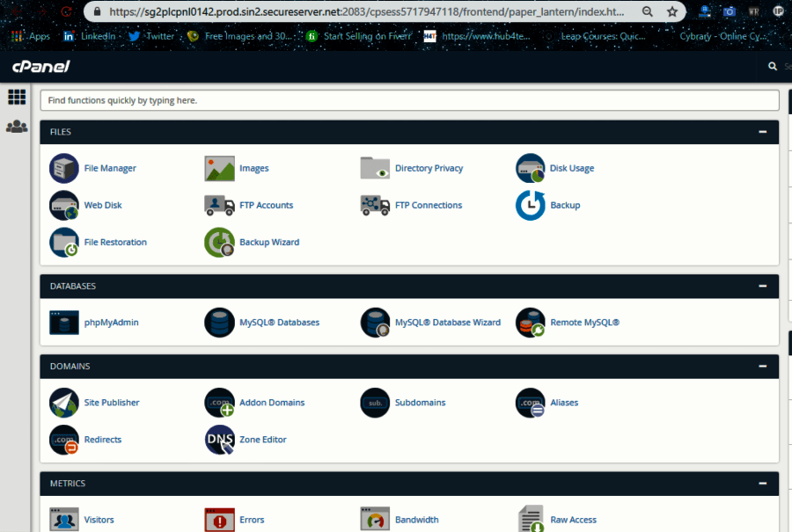Click the Remote MySQL text link
The image size is (792, 532).
point(585,323)
